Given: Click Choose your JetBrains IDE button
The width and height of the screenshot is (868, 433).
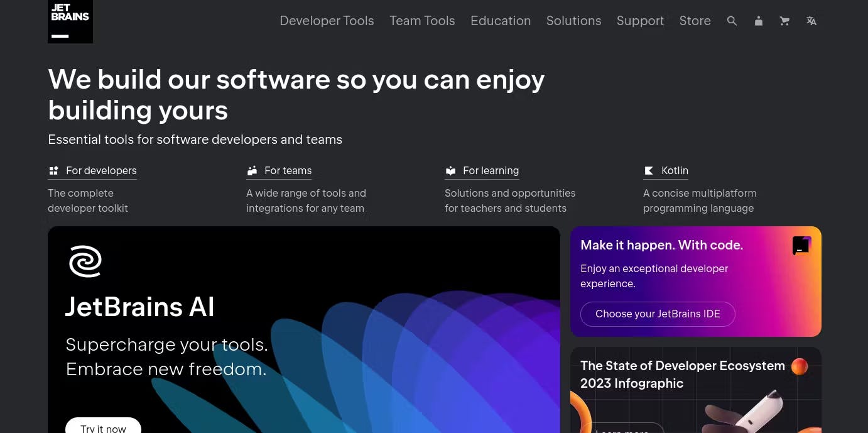Looking at the screenshot, I should (658, 314).
